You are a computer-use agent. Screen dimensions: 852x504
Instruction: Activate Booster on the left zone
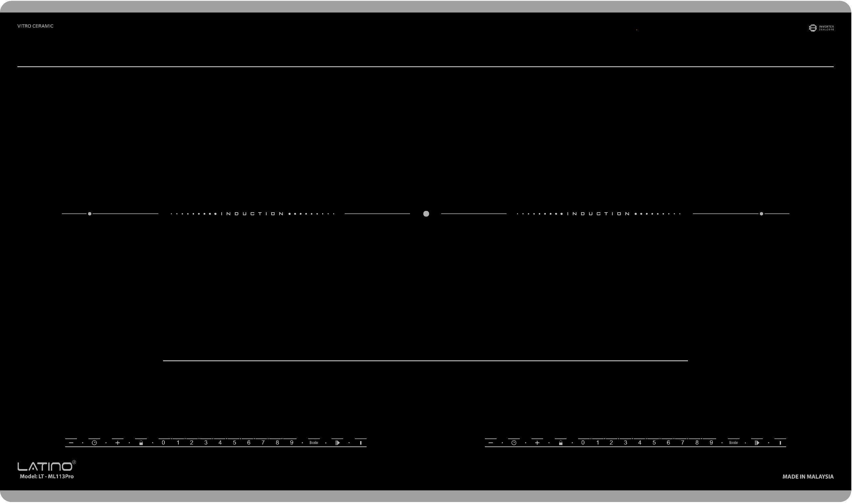314,443
